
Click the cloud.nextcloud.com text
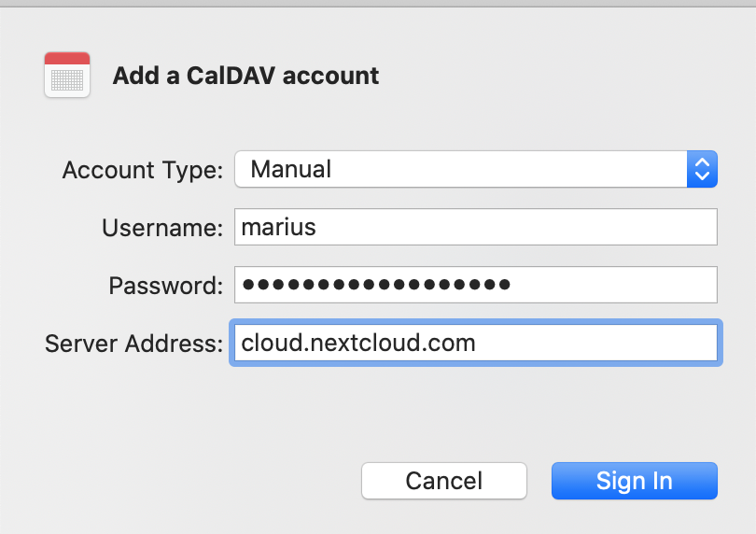[x=358, y=343]
